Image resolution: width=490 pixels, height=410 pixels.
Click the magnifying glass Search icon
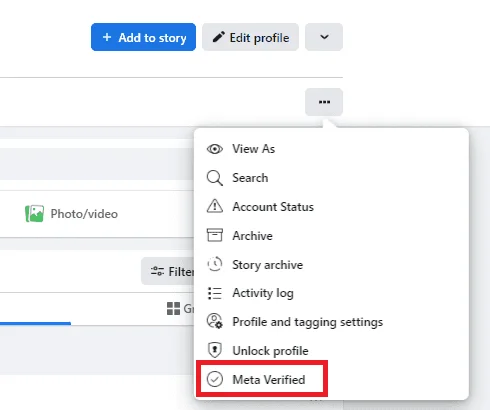pyautogui.click(x=215, y=178)
